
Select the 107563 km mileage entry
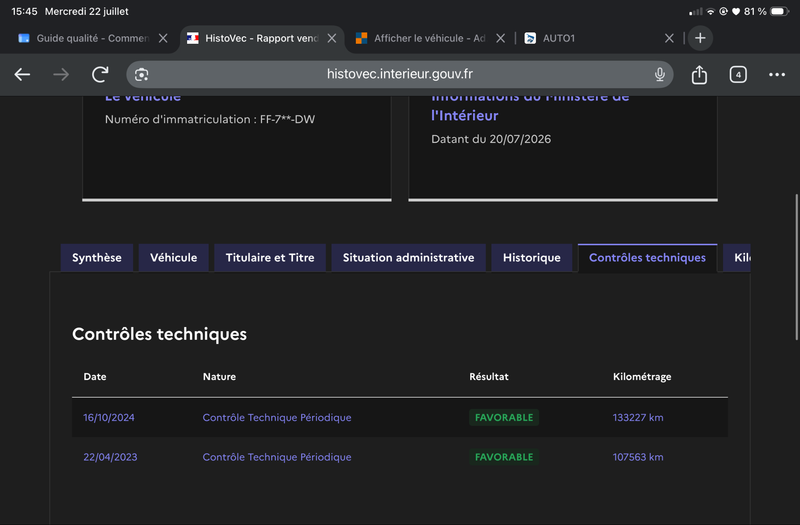(638, 457)
